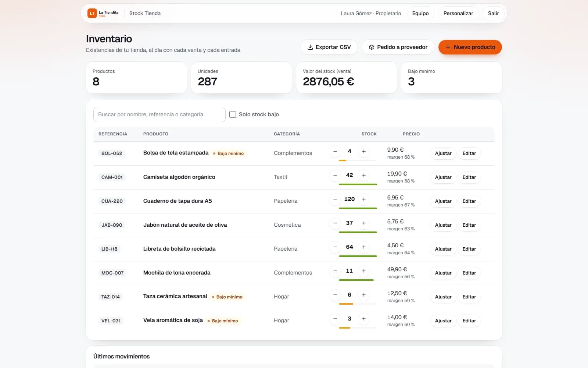The height and width of the screenshot is (368, 588).
Task: Remove one unit from Mochila de lona
Action: click(335, 271)
